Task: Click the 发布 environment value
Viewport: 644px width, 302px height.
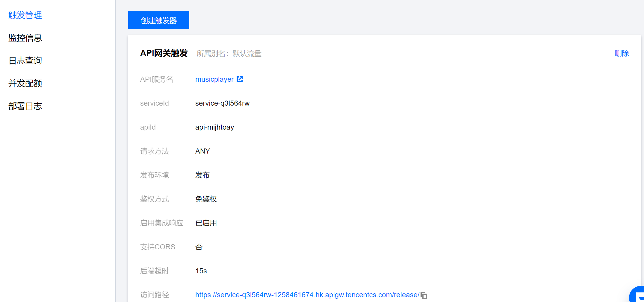Action: coord(202,175)
